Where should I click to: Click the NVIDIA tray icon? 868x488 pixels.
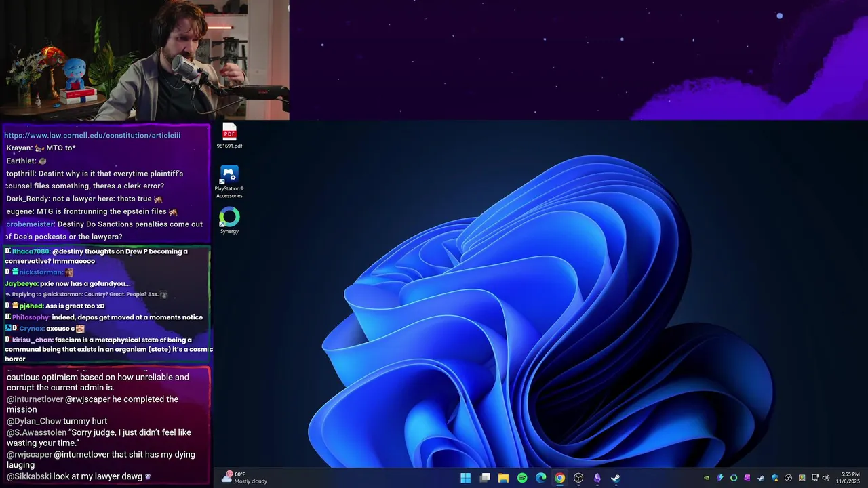click(x=707, y=478)
